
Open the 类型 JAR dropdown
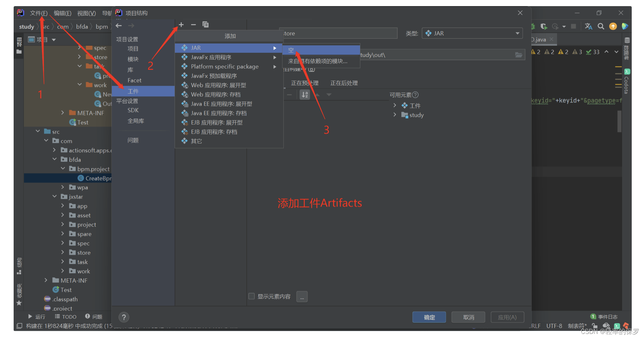tap(472, 33)
